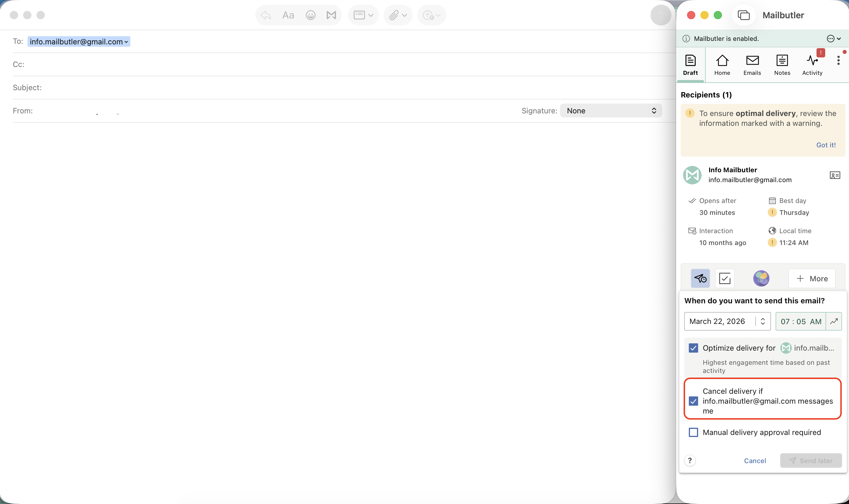Viewport: 849px width, 504px height.
Task: Select the Send later paper plane tool
Action: coord(700,278)
